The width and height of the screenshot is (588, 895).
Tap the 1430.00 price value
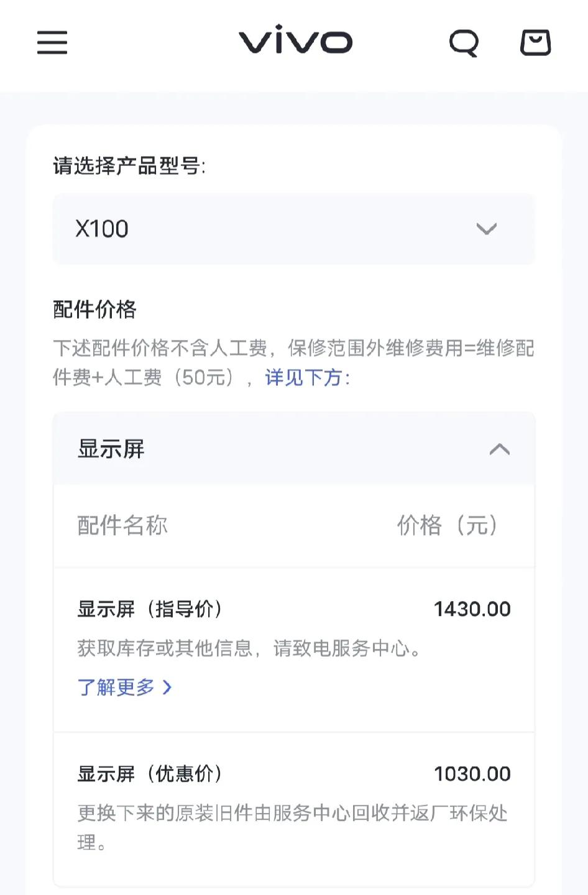472,609
